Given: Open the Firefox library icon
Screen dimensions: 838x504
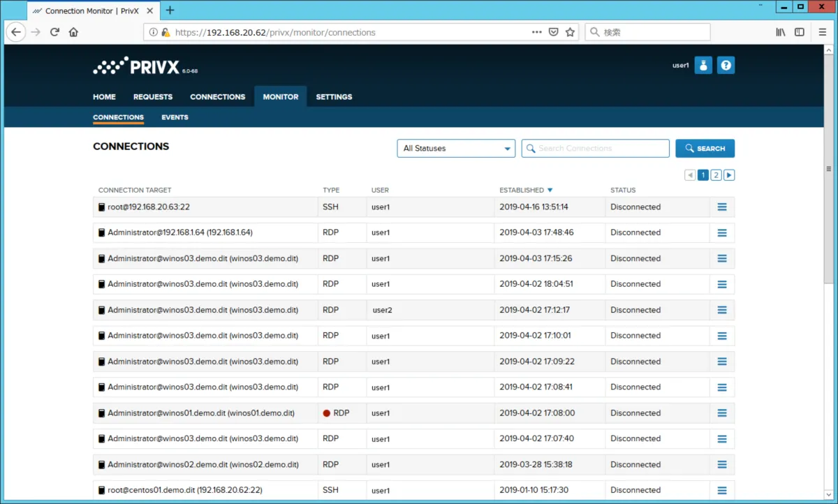Looking at the screenshot, I should coord(781,32).
